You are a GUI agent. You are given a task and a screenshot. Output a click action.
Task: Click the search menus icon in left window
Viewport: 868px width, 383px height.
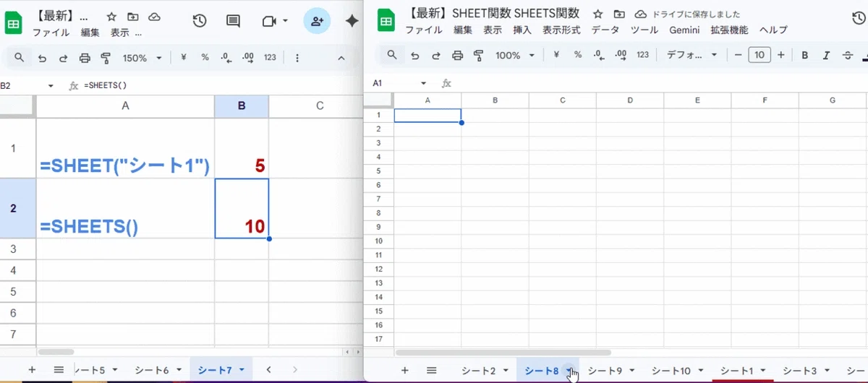(x=20, y=58)
